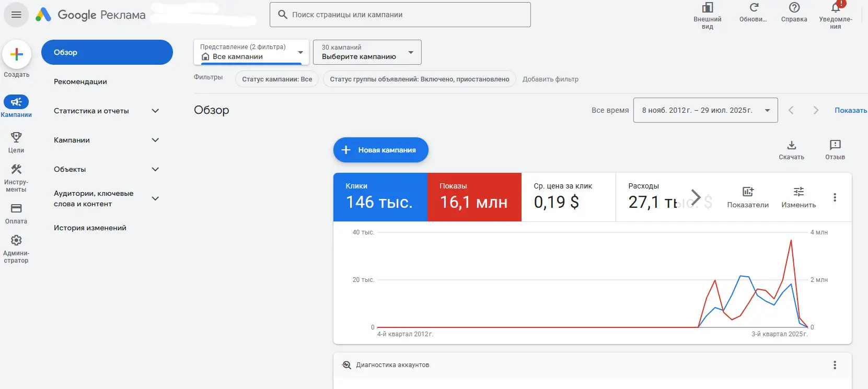
Task: Click the Refresh icon in header
Action: [754, 8]
